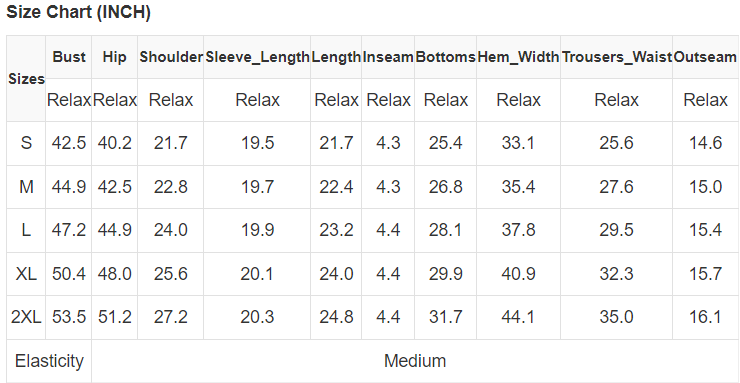Click the 37.8 hem width value for L
The width and height of the screenshot is (740, 383).
click(x=519, y=230)
